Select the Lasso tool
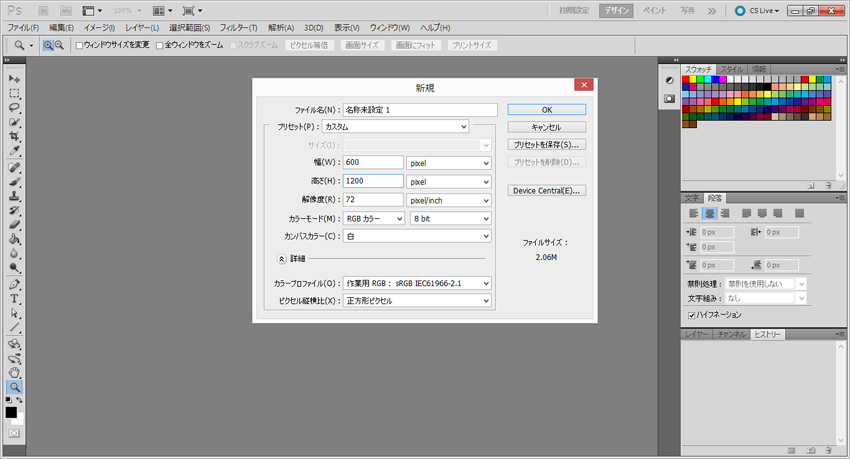Screen dimensions: 850x459 [x=14, y=107]
